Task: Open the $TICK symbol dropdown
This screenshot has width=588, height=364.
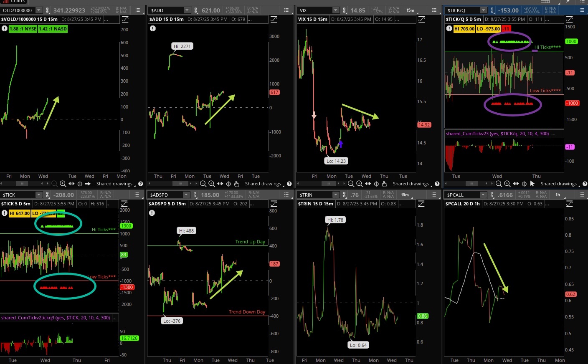Action: (38, 195)
